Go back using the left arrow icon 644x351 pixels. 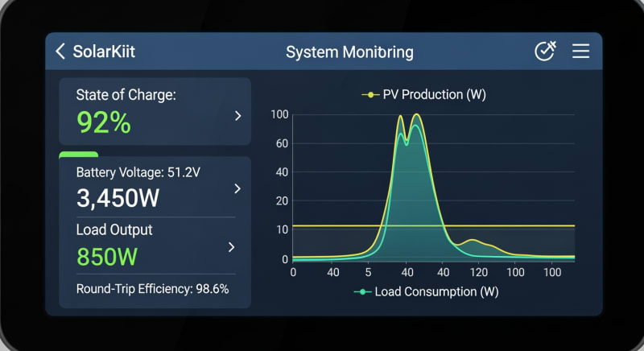click(60, 52)
